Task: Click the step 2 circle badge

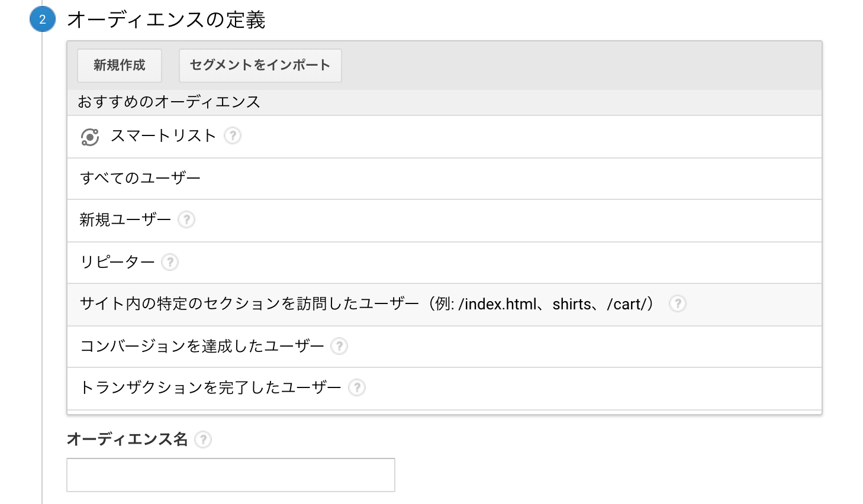Action: click(42, 20)
